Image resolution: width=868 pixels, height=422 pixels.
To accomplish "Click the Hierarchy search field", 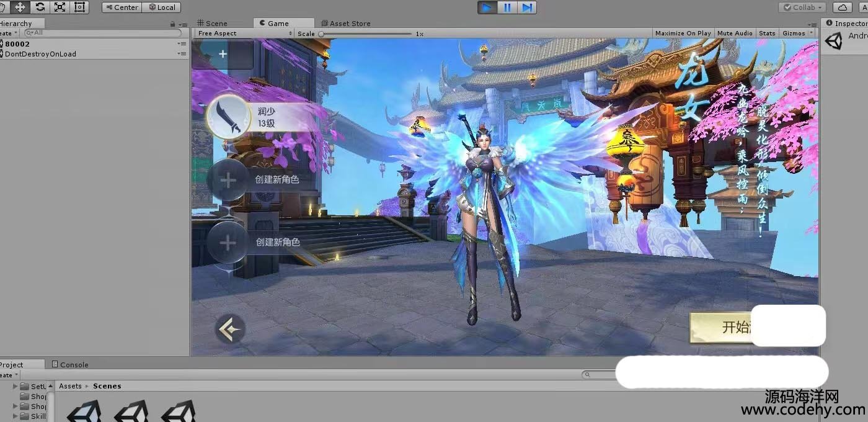I will click(102, 33).
